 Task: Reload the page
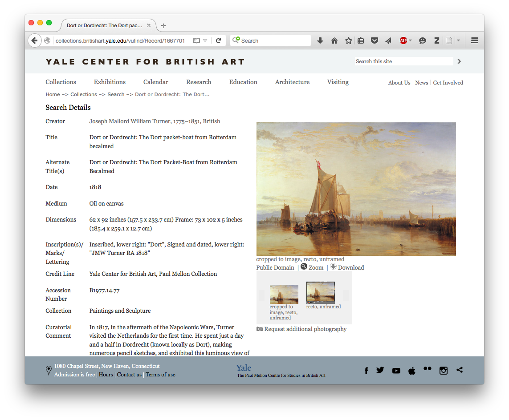(x=219, y=40)
